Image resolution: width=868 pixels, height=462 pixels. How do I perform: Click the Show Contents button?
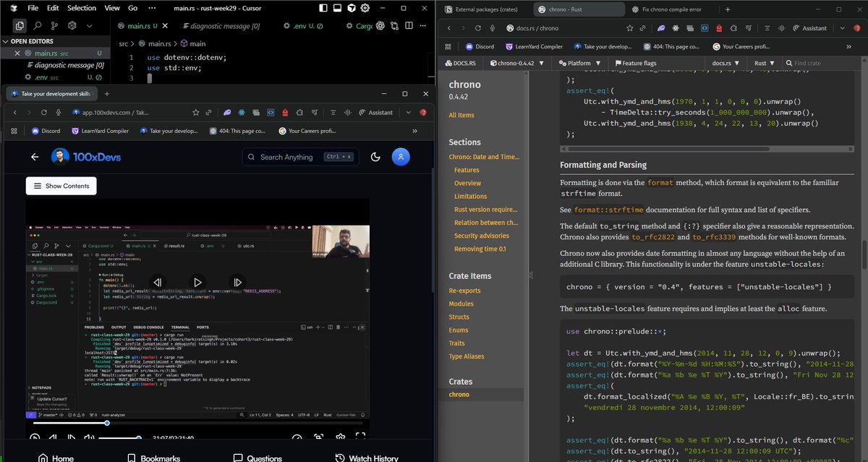click(x=61, y=186)
